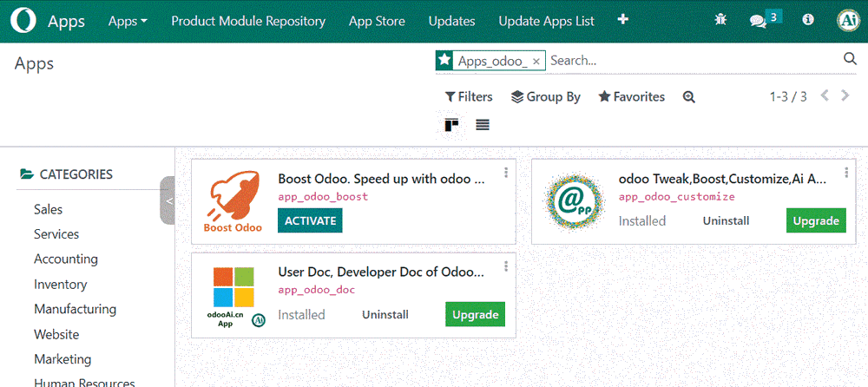Click the debug bug icon in navbar
868x387 pixels.
(x=720, y=21)
